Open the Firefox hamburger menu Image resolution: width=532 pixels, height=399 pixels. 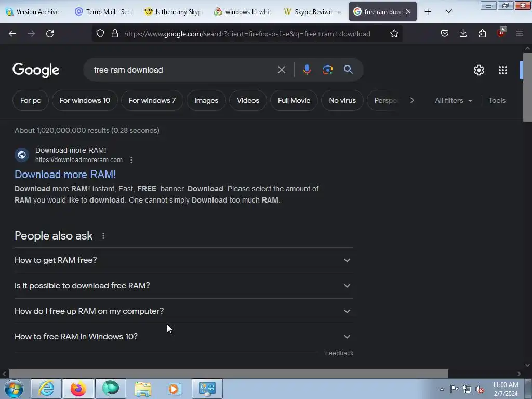[520, 33]
